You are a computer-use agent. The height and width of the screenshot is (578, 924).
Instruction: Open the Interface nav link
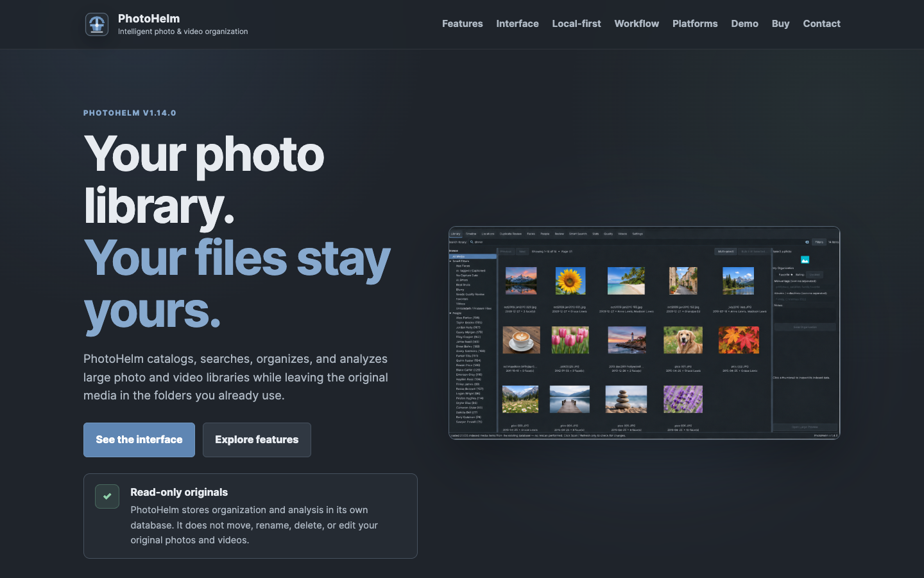[517, 24]
